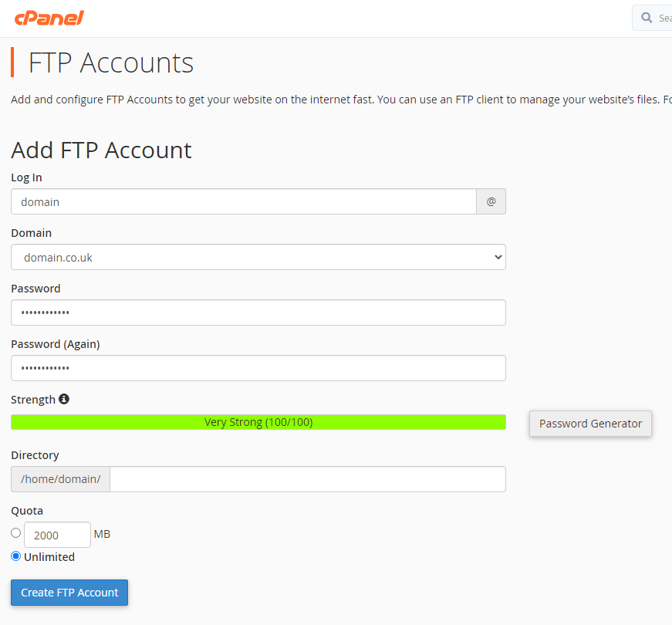Click the Directory path input
The image size is (672, 625).
pyautogui.click(x=307, y=479)
